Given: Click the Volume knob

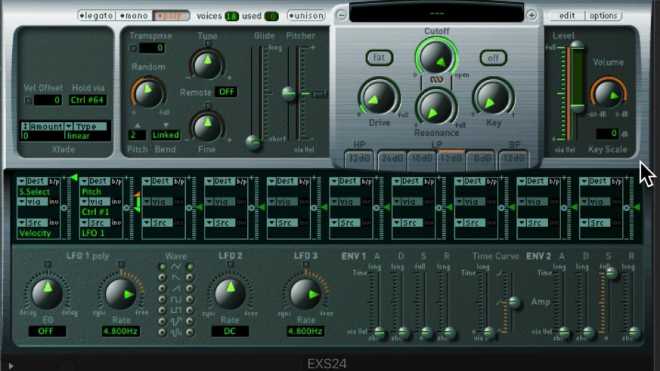Looking at the screenshot, I should pyautogui.click(x=608, y=94).
